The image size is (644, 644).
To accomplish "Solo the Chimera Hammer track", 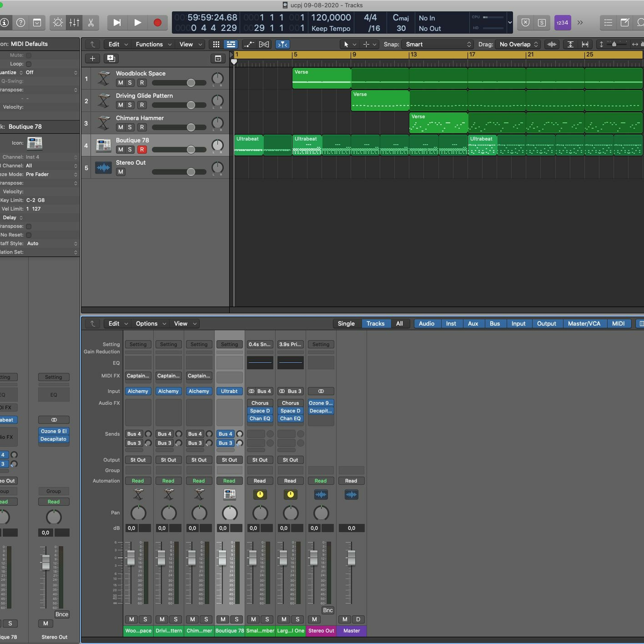I will 130,127.
